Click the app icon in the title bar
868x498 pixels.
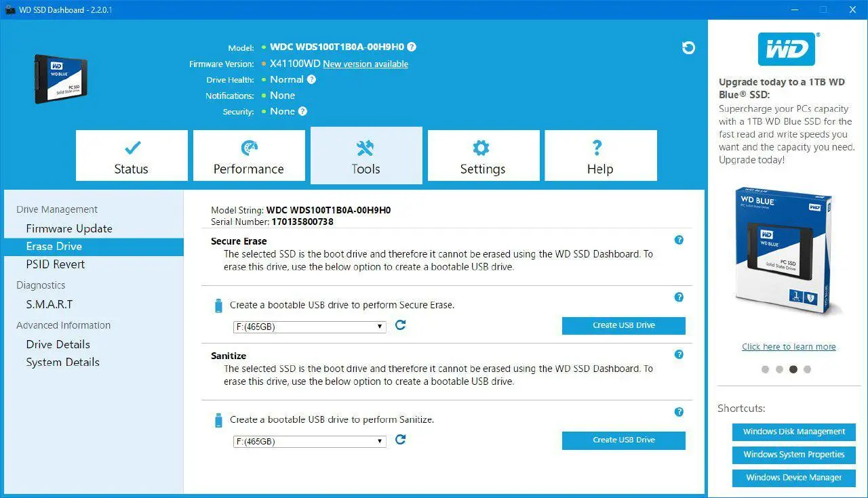point(10,9)
